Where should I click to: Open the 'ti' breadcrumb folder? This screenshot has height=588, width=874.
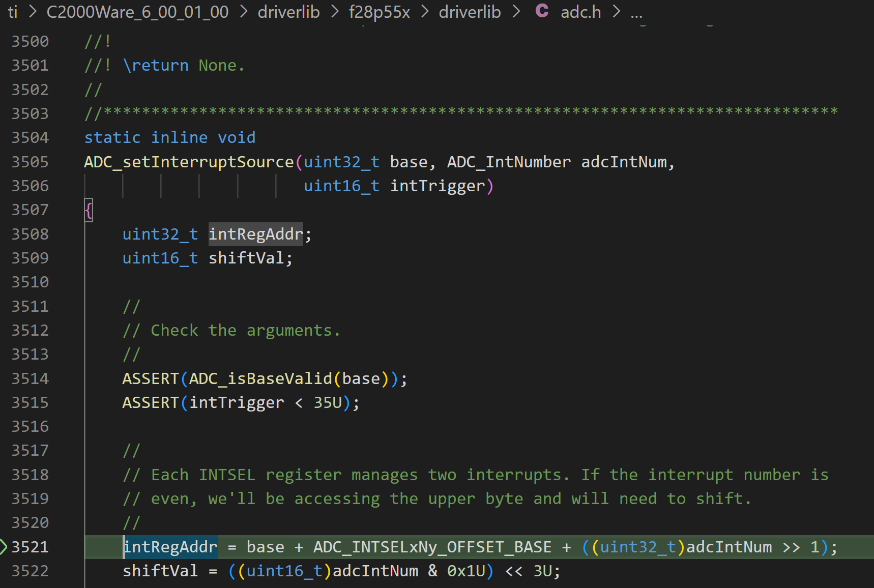click(13, 12)
